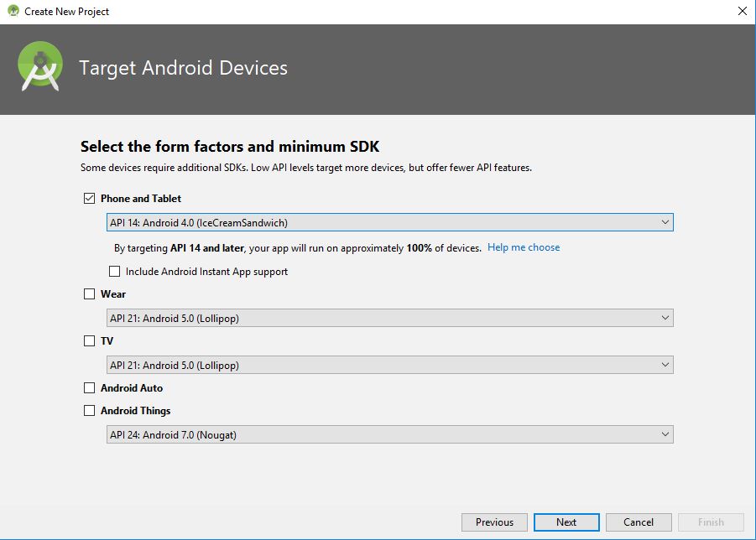This screenshot has width=756, height=540.
Task: Click the 'By targeting API 14 and later' text
Action: pyautogui.click(x=298, y=248)
